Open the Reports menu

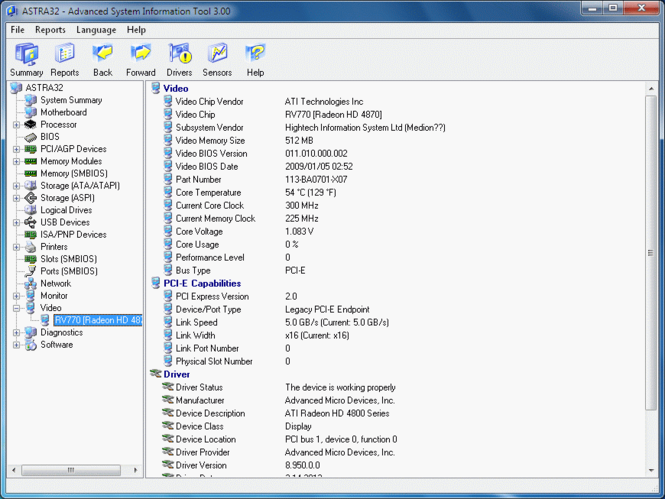point(50,30)
